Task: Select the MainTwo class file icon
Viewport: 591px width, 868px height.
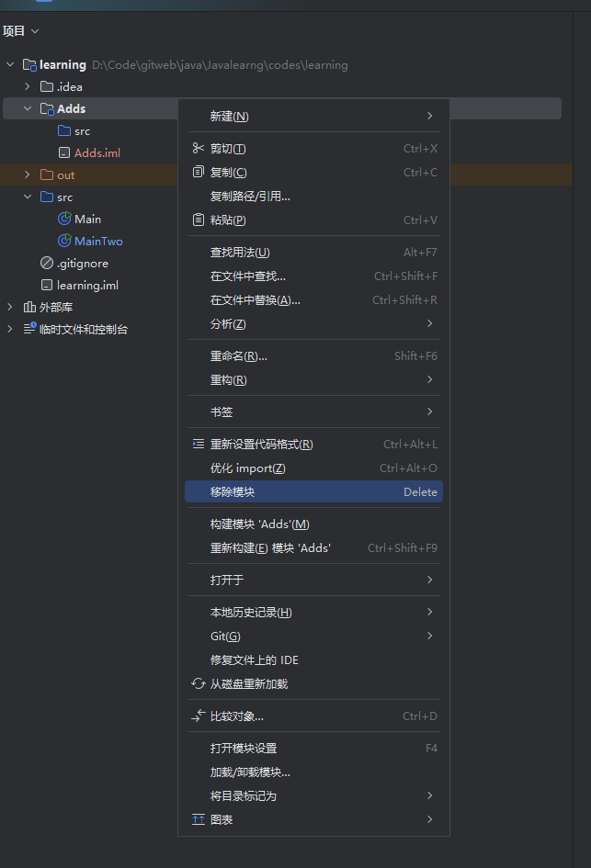Action: [64, 242]
